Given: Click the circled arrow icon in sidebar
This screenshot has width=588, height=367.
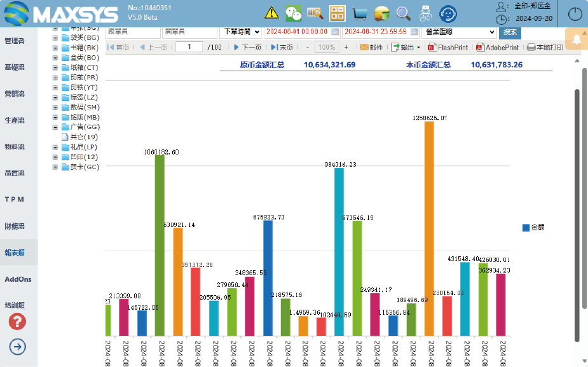Looking at the screenshot, I should [x=17, y=347].
